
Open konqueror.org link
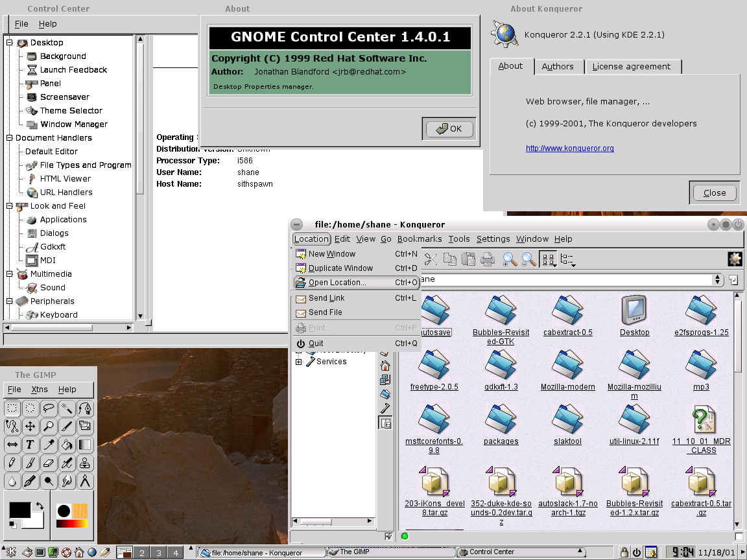[x=570, y=148]
